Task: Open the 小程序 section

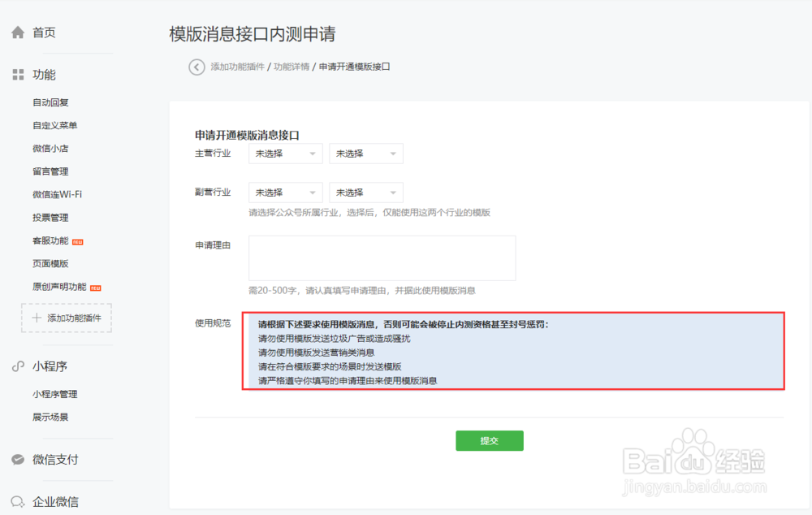Action: point(50,366)
